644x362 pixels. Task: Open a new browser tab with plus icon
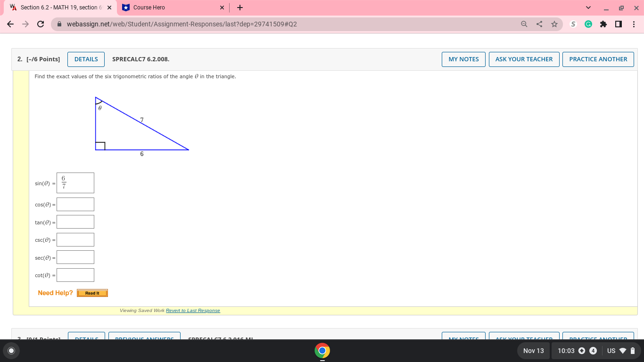240,8
